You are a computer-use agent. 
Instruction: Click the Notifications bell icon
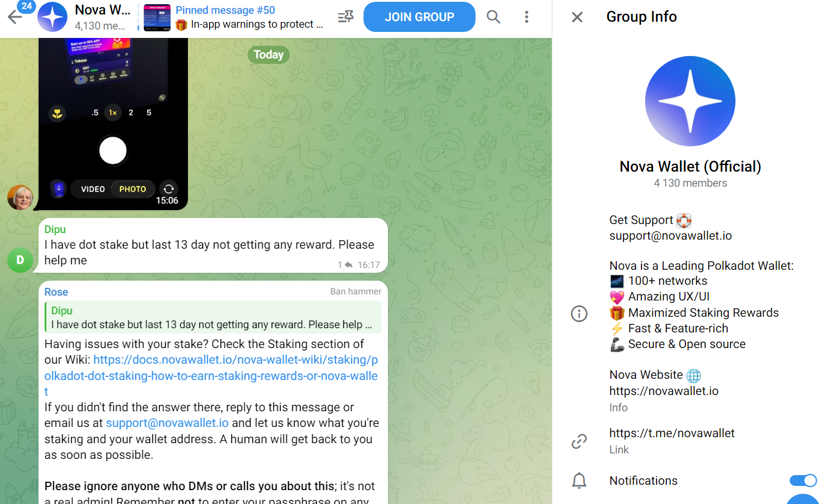pos(579,481)
